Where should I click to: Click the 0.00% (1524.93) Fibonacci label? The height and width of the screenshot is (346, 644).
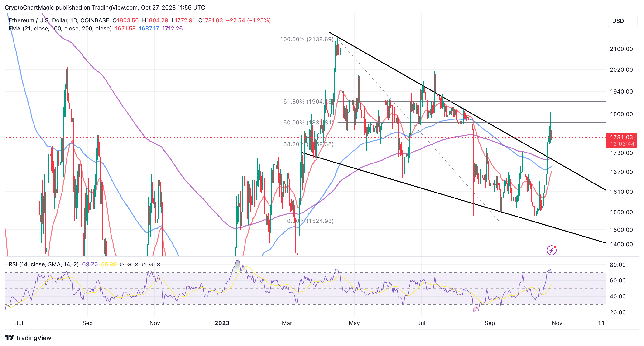click(310, 221)
